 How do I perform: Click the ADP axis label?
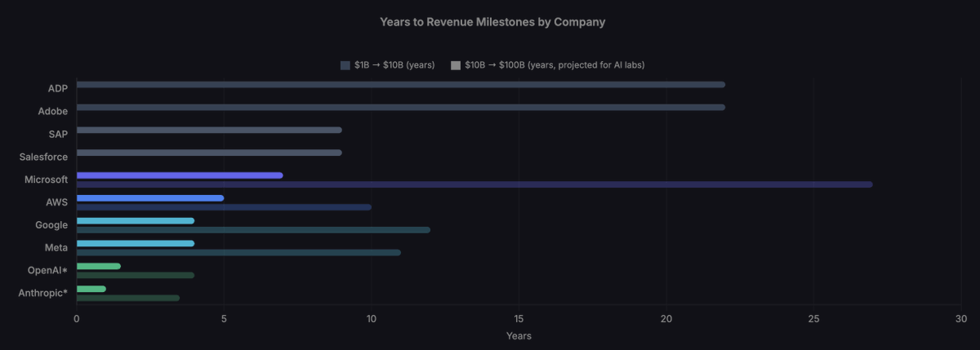[x=58, y=88]
